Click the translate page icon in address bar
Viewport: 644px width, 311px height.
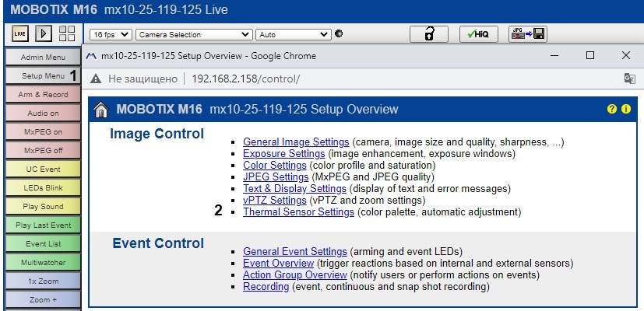[629, 79]
